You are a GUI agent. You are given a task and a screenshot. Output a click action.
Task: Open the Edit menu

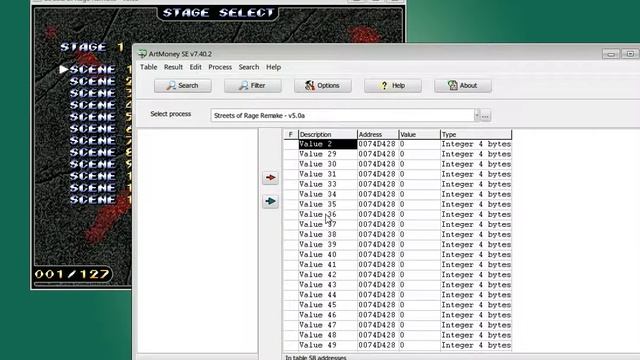coord(196,67)
